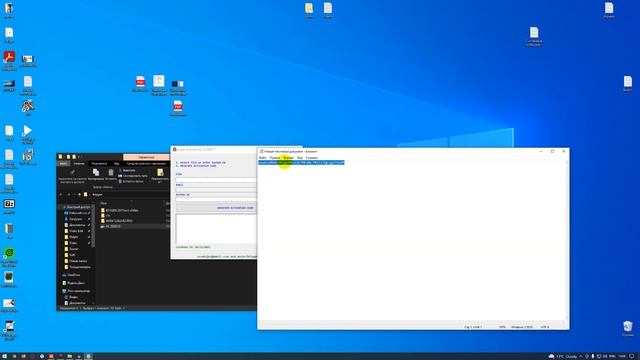Open the notification center icon in the taskbar
640x360 pixels.
(x=632, y=356)
